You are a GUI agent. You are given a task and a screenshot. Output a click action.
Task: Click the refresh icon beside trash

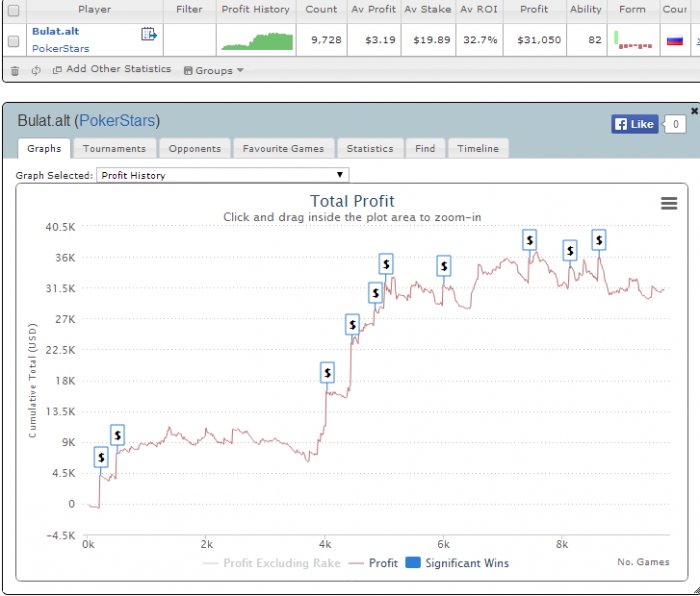[x=36, y=71]
